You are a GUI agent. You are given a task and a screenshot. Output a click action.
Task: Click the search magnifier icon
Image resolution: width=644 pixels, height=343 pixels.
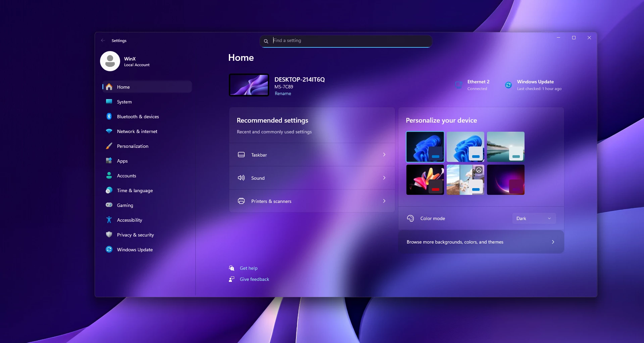(266, 41)
